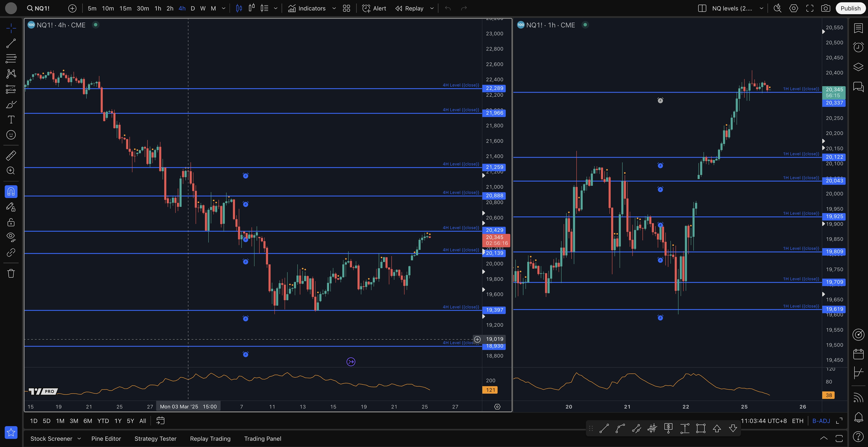Select the trend line drawing tool
Screen dimensions: 868x447
pos(11,43)
